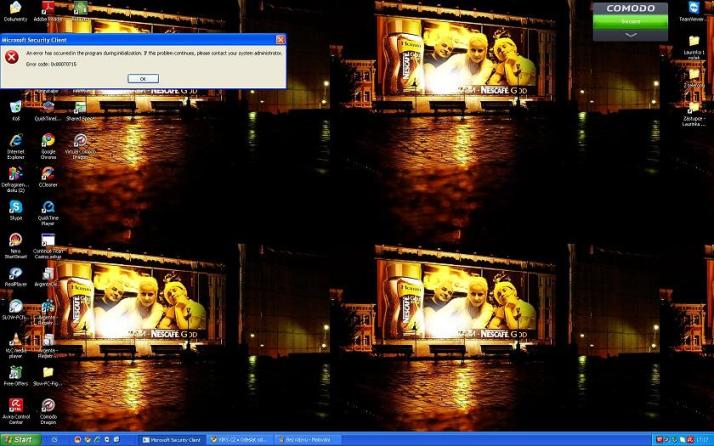Switch to Microsoft Security Client taskbar button
This screenshot has height=446, width=714.
[x=172, y=440]
